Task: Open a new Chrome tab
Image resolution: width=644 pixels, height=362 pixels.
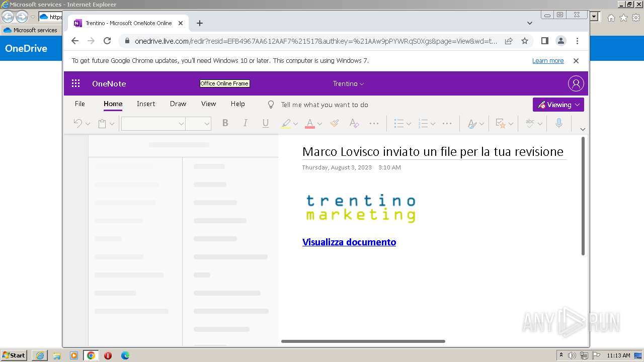Action: [x=200, y=23]
